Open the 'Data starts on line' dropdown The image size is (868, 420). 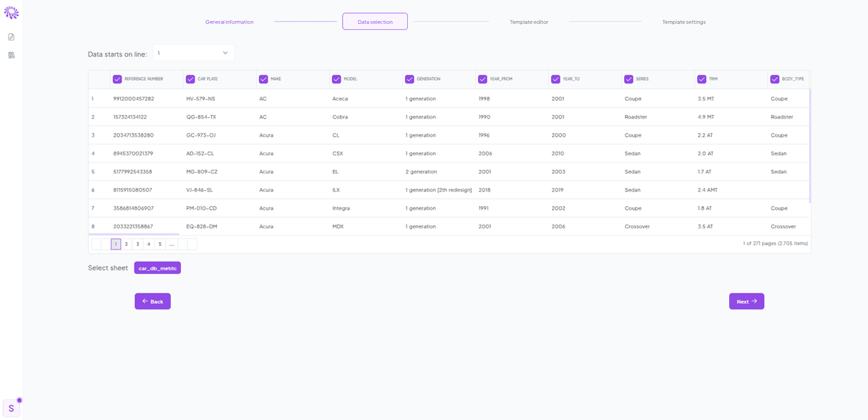[193, 53]
